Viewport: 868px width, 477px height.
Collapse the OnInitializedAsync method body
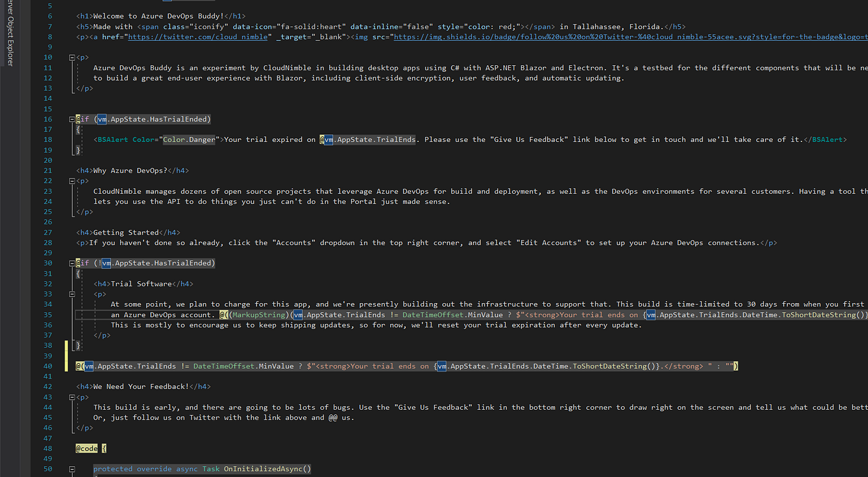(x=72, y=469)
